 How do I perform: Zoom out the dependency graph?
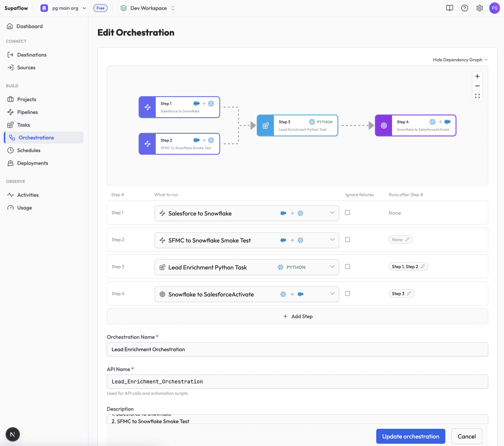477,86
